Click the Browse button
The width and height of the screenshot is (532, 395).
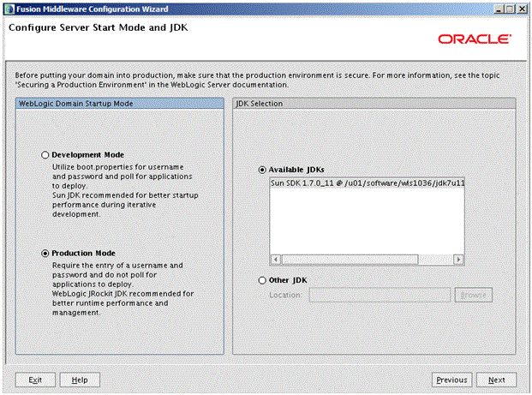(473, 296)
